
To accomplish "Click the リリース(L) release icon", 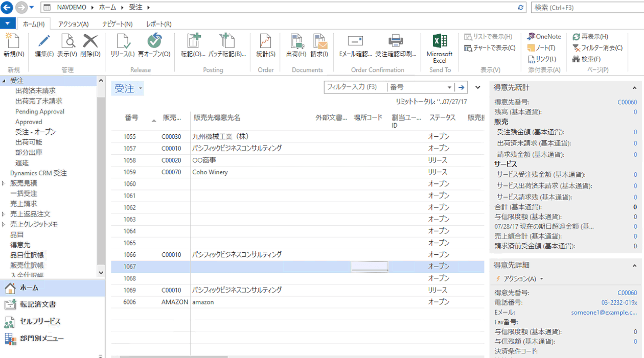I will [123, 41].
